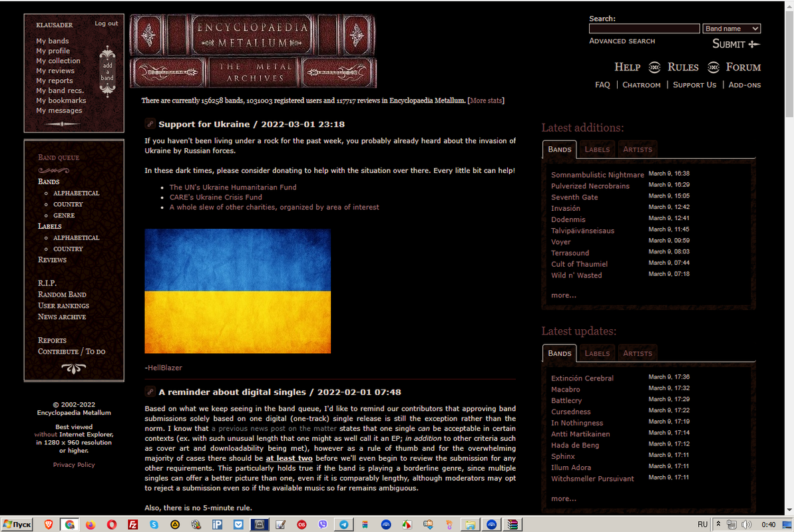Screen dimensions: 794x532
Task: Select the Bands tab under Latest additions
Action: (560, 150)
